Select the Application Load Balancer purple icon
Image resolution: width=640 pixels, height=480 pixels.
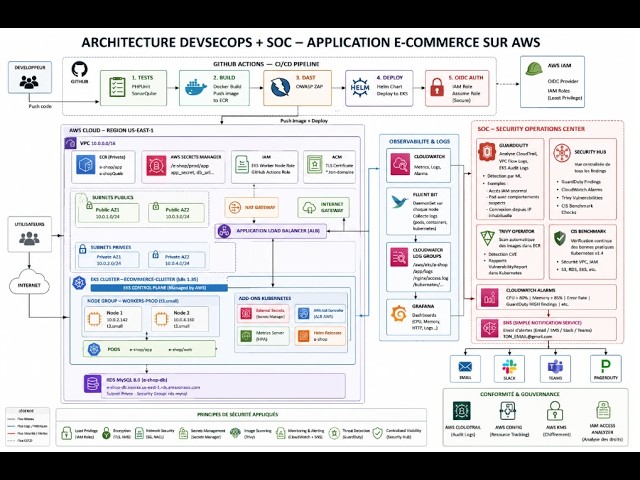click(224, 231)
